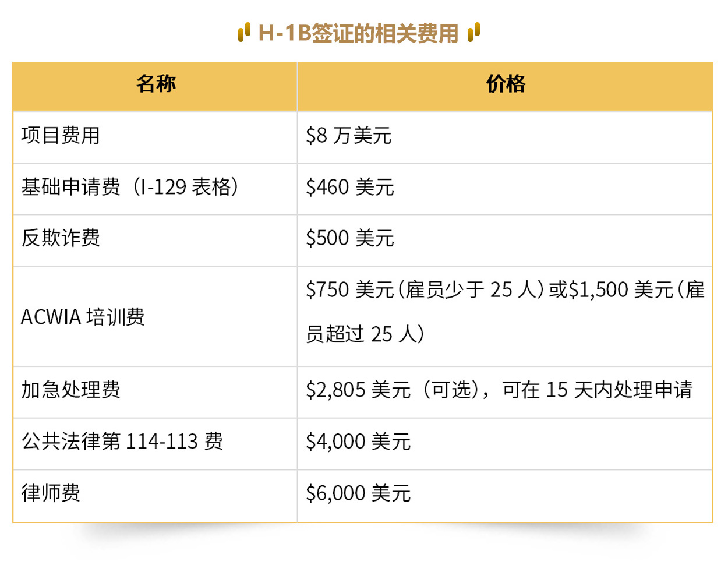Click the $6,000 美元 price cell
The width and height of the screenshot is (728, 565).
pos(358,493)
